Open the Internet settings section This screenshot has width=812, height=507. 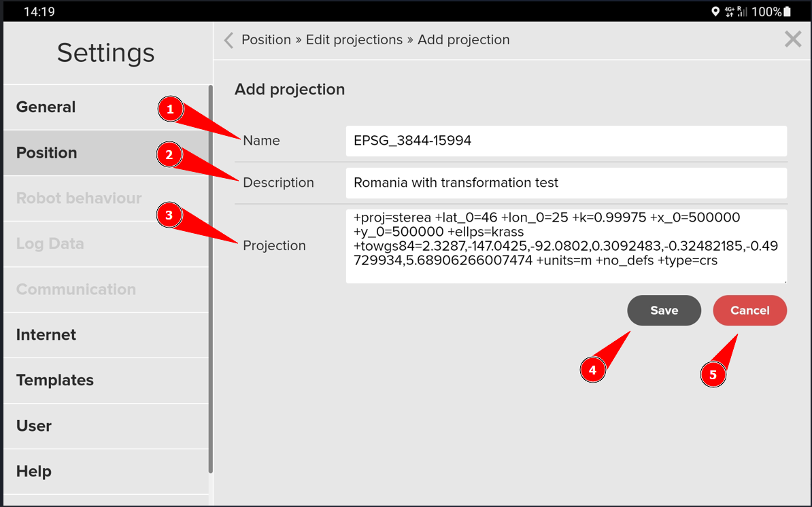(46, 335)
